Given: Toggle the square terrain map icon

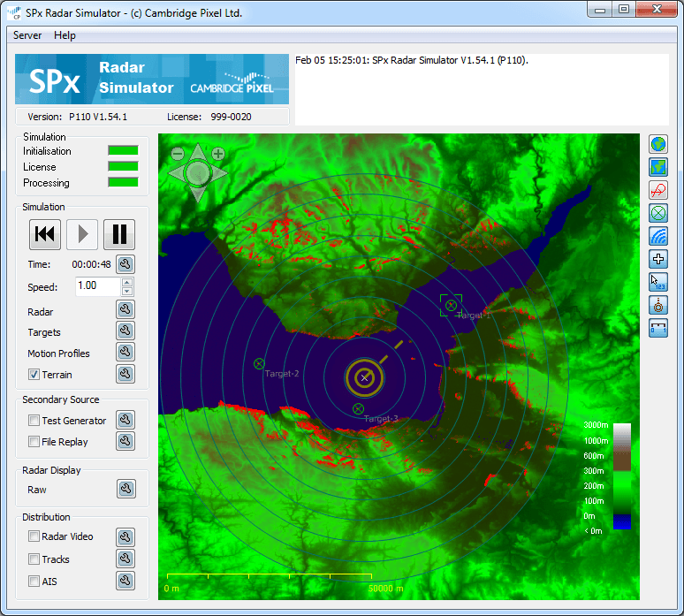Looking at the screenshot, I should 657,167.
